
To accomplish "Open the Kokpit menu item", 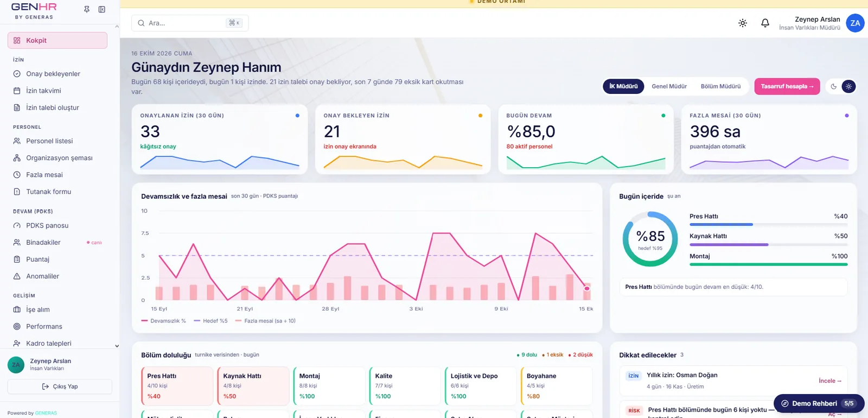I will 58,40.
